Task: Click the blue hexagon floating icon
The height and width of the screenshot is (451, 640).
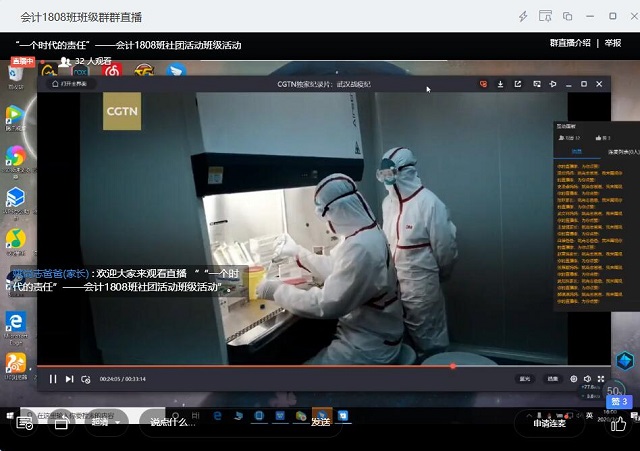Action: pyautogui.click(x=624, y=361)
